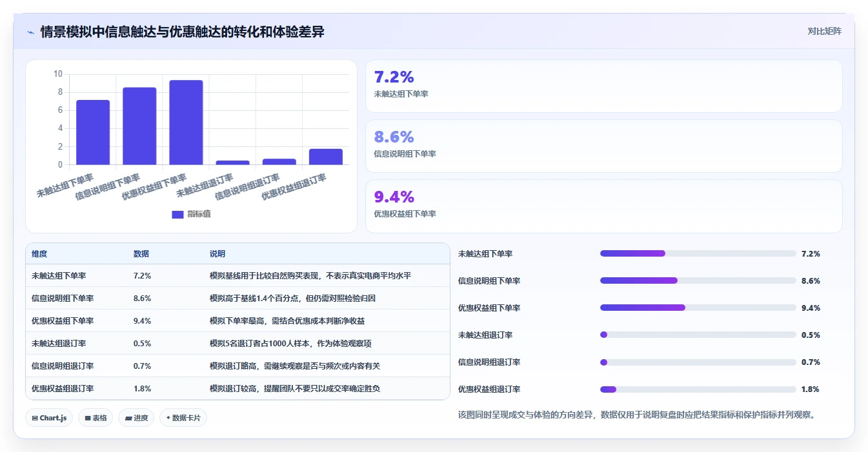Image resolution: width=868 pixels, height=452 pixels.
Task: Click the note starting 模拟退订较高
Action: 295,388
